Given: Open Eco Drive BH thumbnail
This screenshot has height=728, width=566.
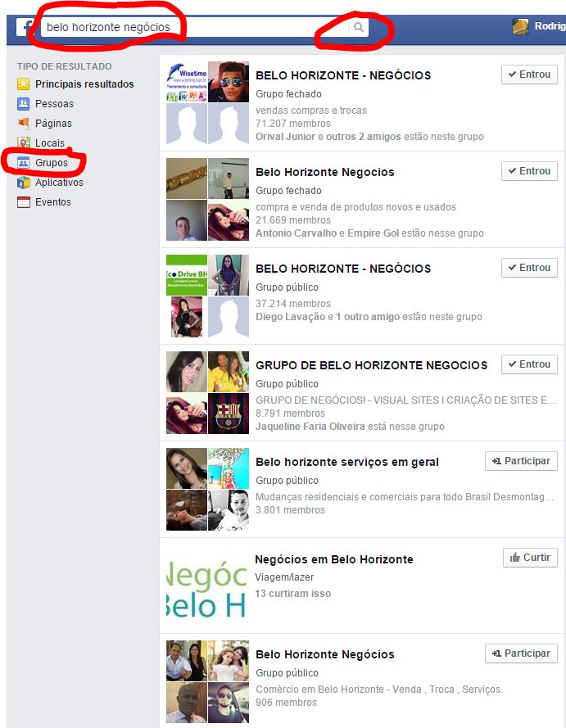Looking at the screenshot, I should (x=187, y=275).
